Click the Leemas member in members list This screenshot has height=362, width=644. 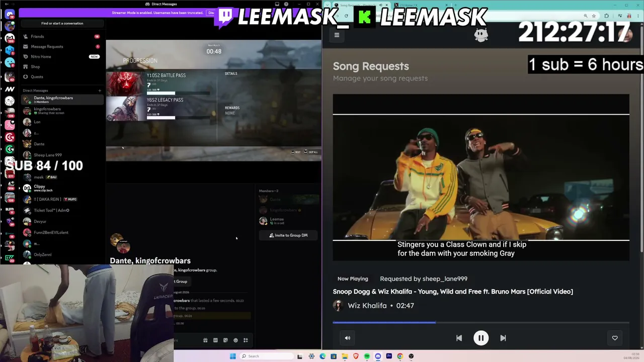point(288,221)
